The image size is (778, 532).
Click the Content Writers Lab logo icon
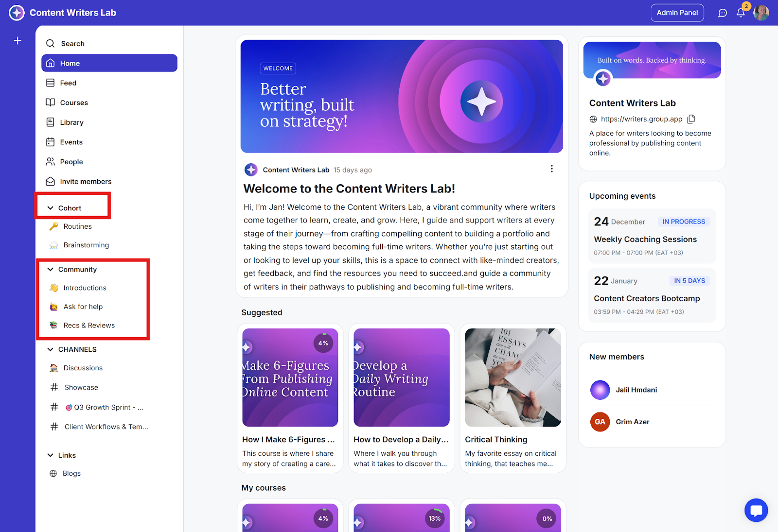click(17, 13)
